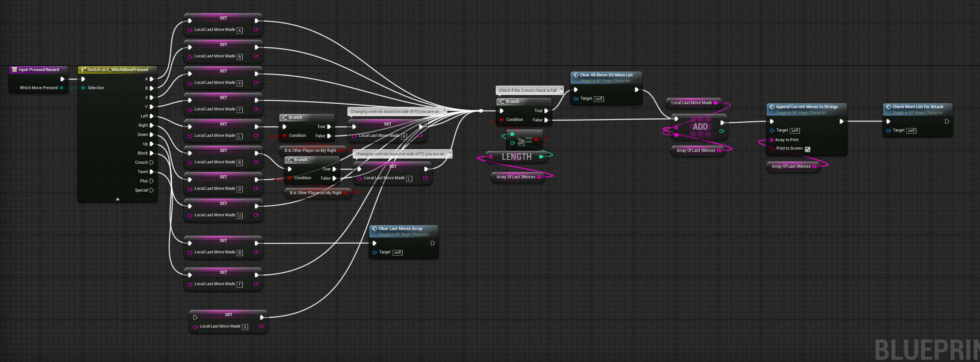Click self field on Clear All Above 2In Move List
Viewport: 980px width, 362px height.
(x=599, y=99)
